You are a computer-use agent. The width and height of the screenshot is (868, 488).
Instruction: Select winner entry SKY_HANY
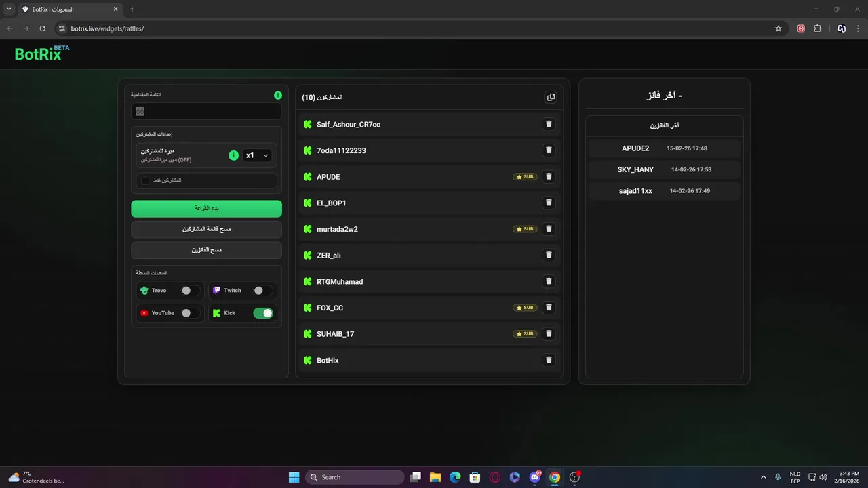point(665,169)
